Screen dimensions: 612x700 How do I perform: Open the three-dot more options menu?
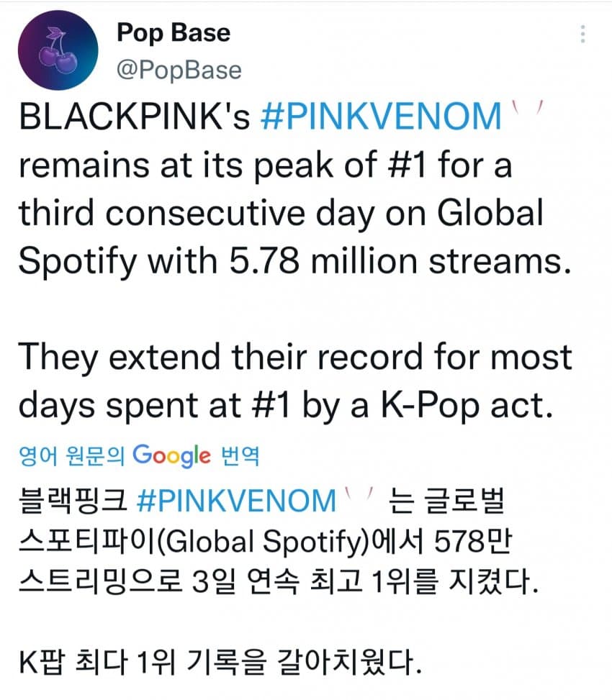click(x=582, y=34)
